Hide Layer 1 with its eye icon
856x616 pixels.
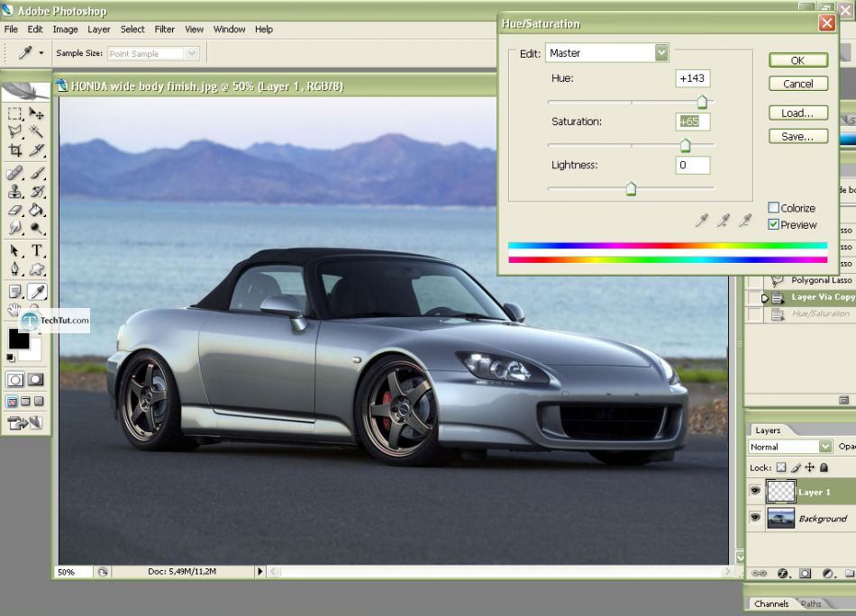point(756,491)
